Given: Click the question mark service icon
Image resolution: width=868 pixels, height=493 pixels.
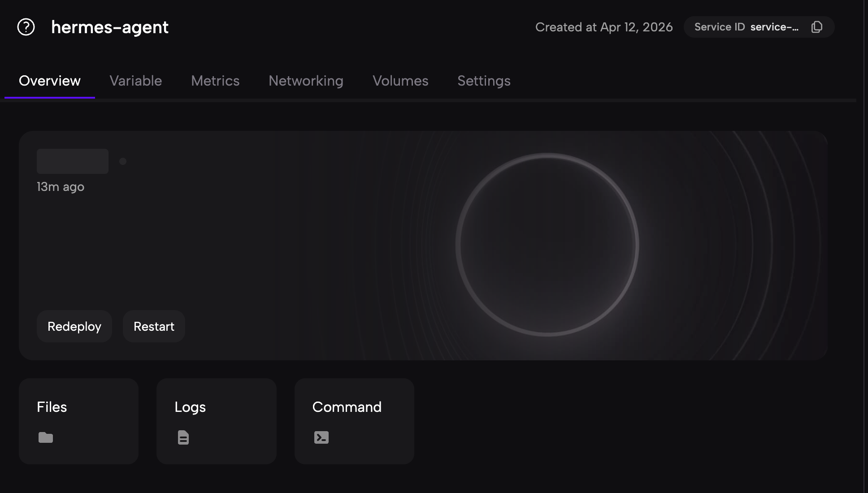Looking at the screenshot, I should click(26, 27).
